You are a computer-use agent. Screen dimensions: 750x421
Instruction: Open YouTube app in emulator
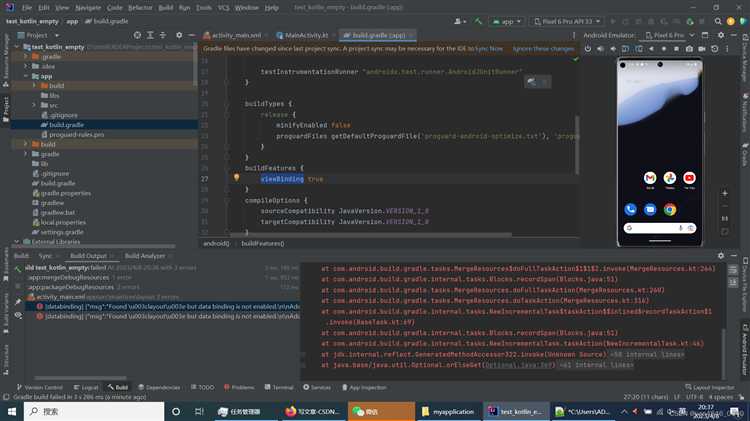tap(689, 178)
